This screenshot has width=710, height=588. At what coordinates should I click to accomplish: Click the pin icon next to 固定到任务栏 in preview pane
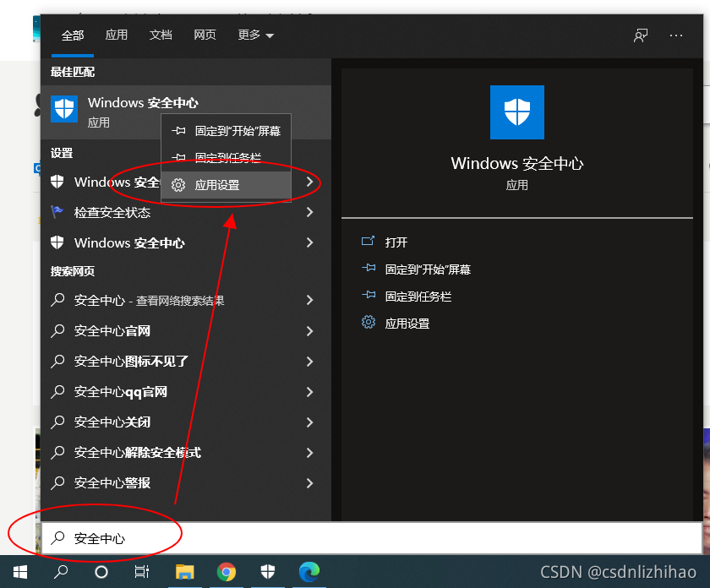[x=369, y=296]
